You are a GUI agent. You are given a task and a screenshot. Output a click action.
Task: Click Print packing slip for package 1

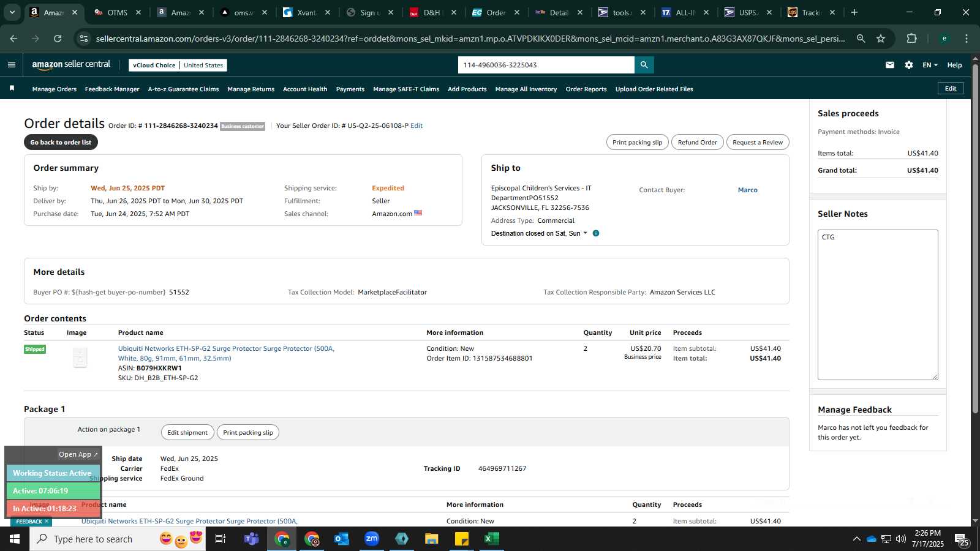point(248,432)
